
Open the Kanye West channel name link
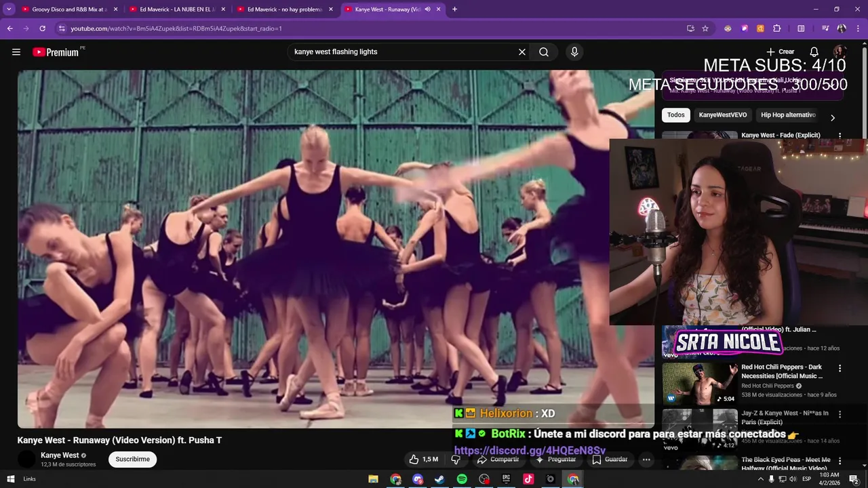pos(60,455)
